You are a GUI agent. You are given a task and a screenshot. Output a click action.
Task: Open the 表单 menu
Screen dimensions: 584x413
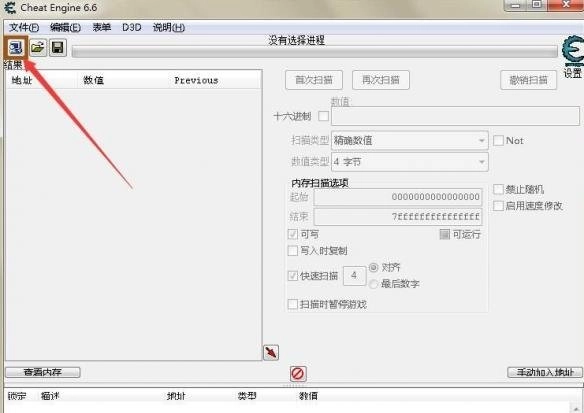pyautogui.click(x=101, y=28)
